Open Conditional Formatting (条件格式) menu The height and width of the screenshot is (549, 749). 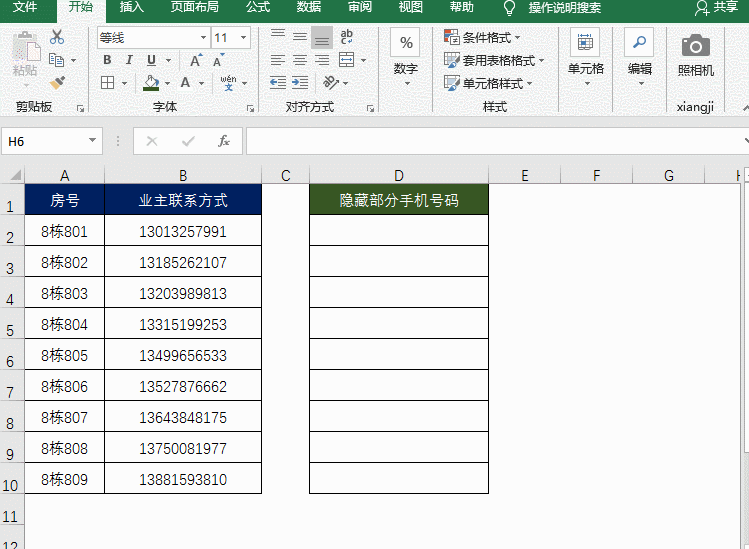point(482,37)
